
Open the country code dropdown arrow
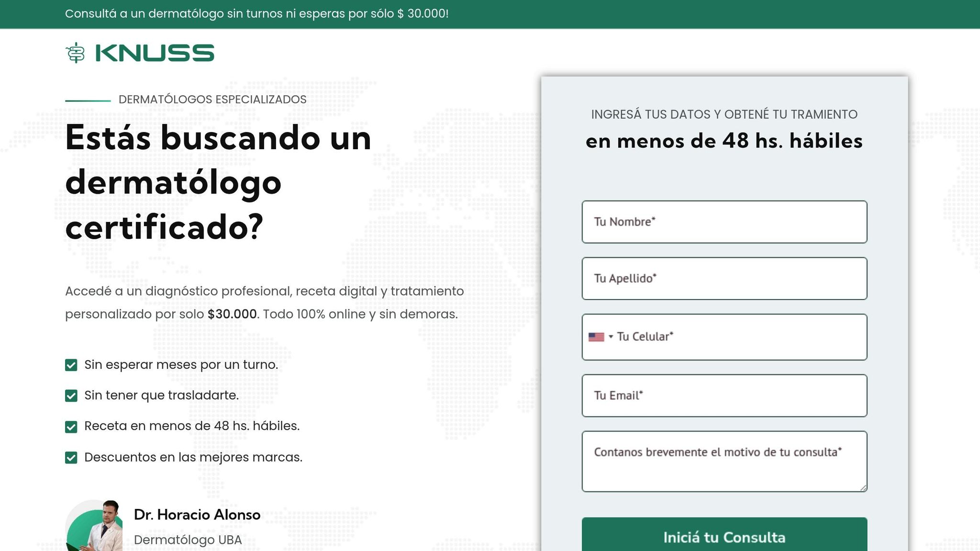click(611, 337)
